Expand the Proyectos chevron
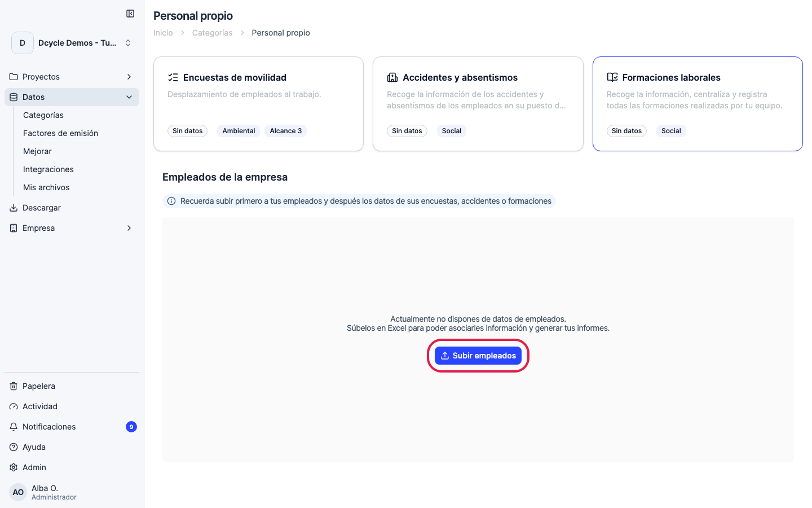The image size is (812, 508). coord(129,77)
